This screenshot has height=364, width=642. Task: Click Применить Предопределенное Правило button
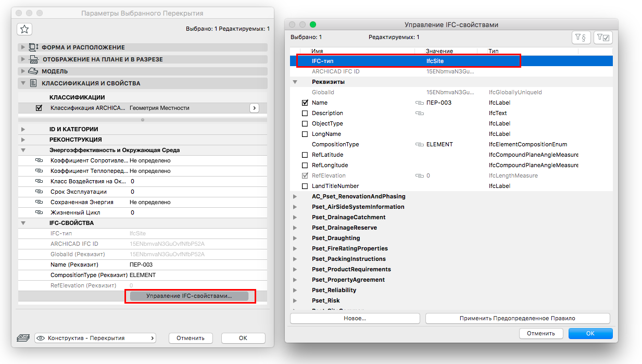pos(518,318)
